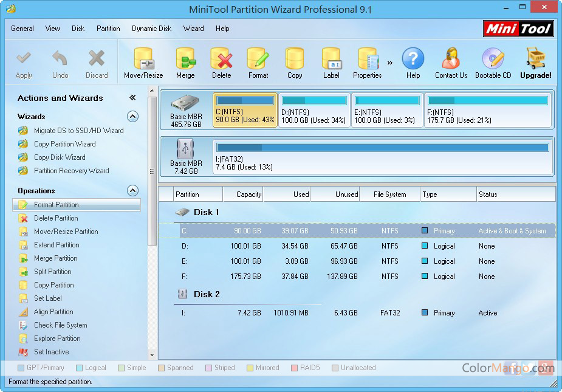Screen dimensions: 562x392
Task: Select the F:(NTFS) partition block in disk map
Action: (488, 110)
